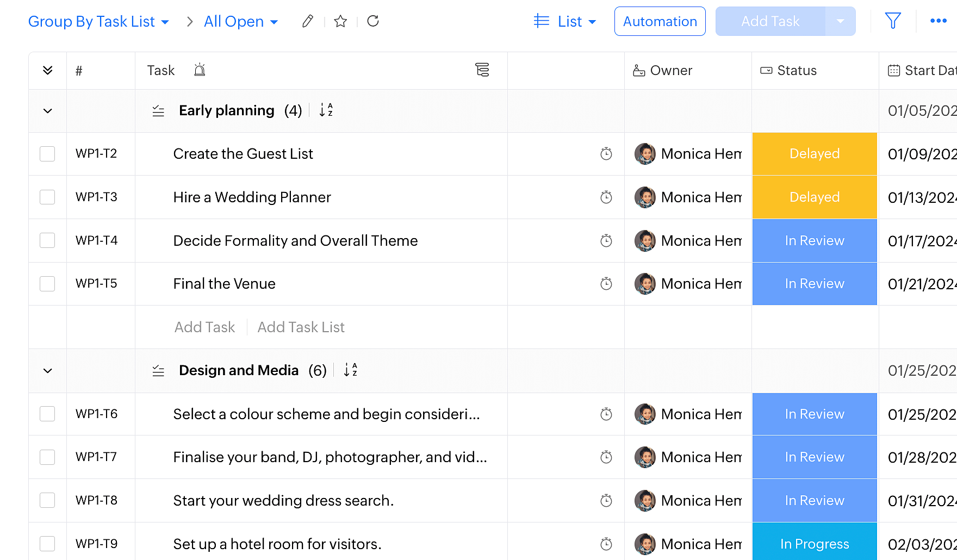
Task: Click timer icon for Create the Guest List
Action: [x=606, y=154]
